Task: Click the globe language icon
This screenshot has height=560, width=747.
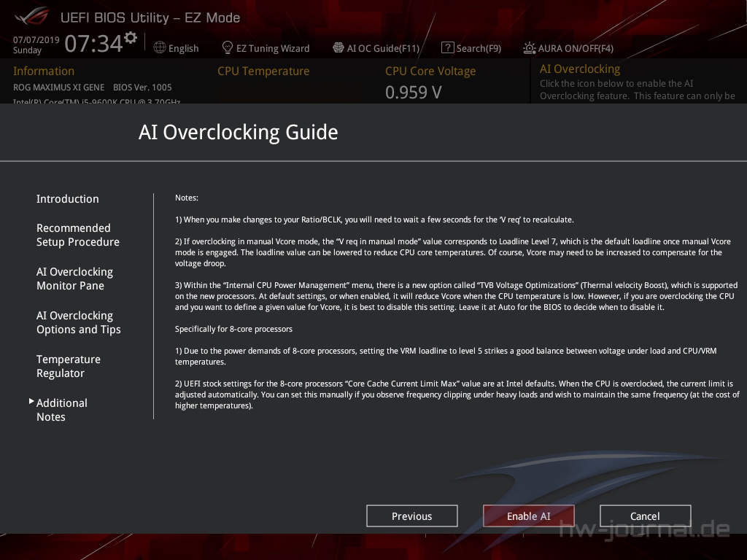Action: pos(160,47)
